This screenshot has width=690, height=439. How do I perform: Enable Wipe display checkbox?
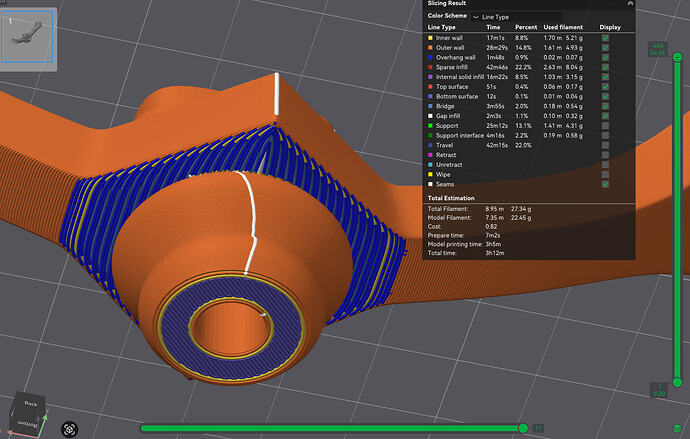click(x=606, y=174)
